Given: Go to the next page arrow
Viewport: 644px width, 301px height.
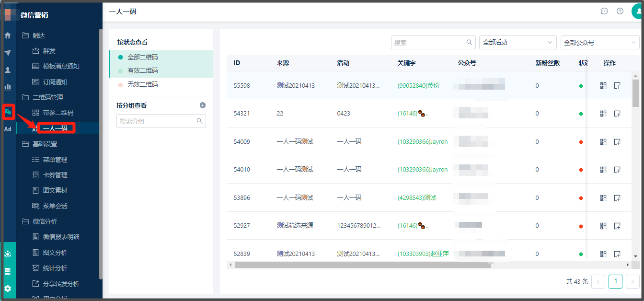Looking at the screenshot, I should [633, 281].
